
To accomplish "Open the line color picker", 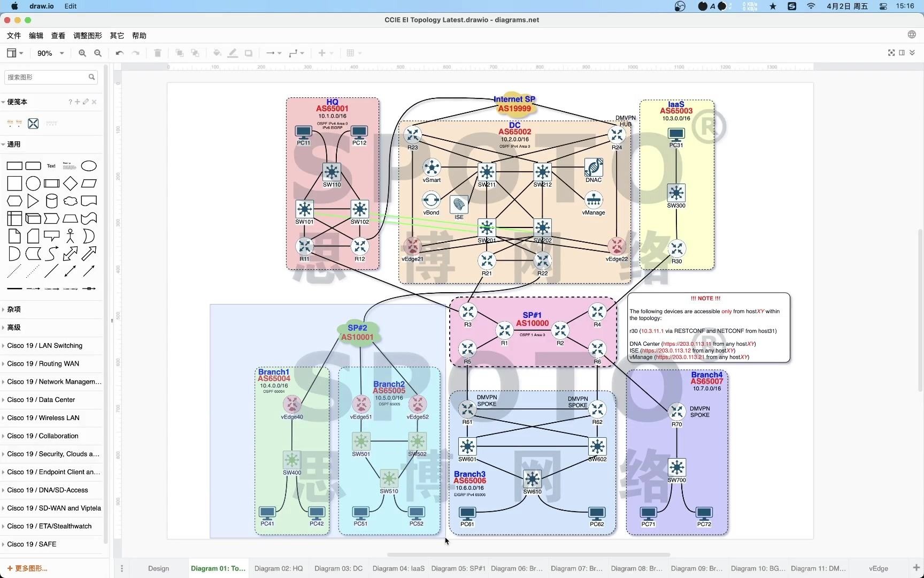I will point(233,53).
